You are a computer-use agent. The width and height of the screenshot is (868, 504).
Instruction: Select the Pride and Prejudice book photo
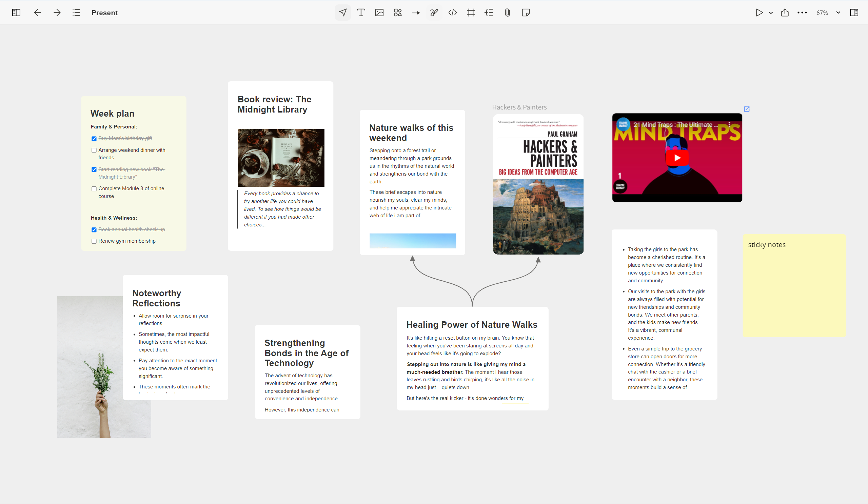coord(281,158)
